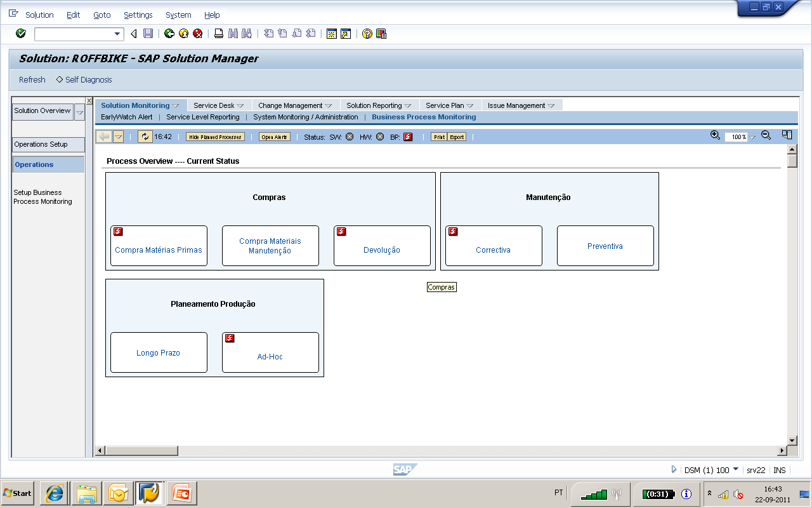The width and height of the screenshot is (812, 508).
Task: Select Operations in sidebar
Action: tap(48, 164)
